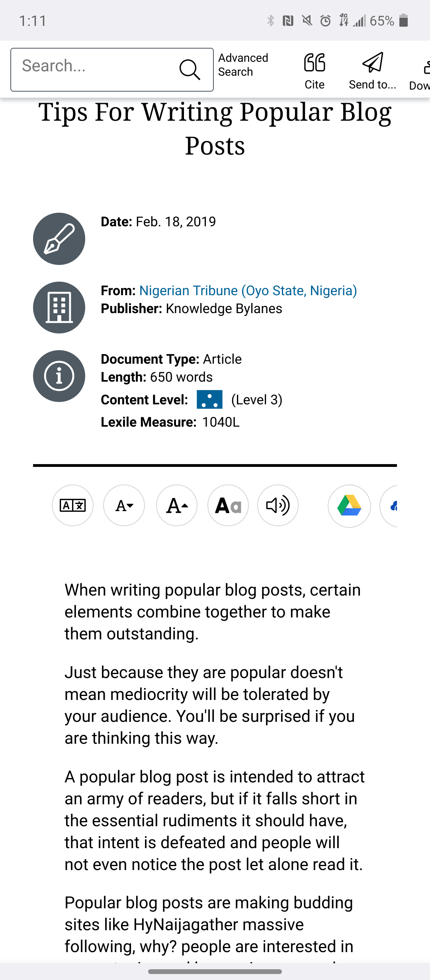The width and height of the screenshot is (430, 980).
Task: Open the Translate article tool
Action: [x=72, y=506]
